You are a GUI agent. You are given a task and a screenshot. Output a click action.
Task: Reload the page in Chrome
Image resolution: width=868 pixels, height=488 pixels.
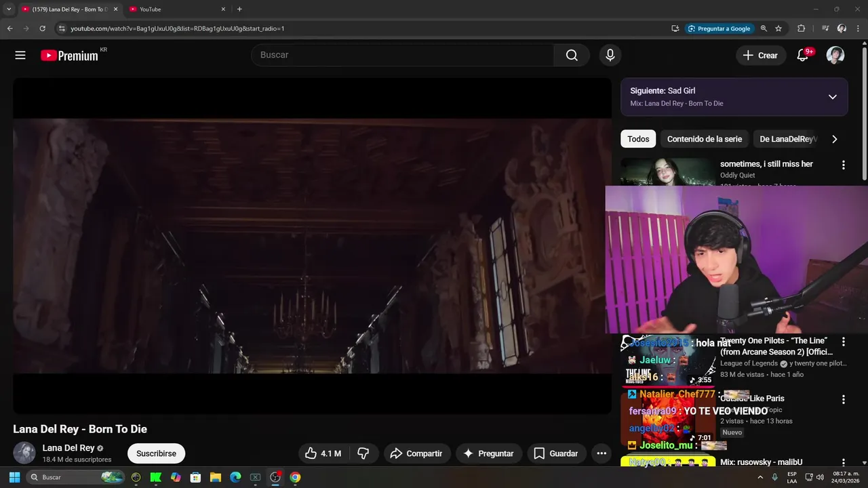pyautogui.click(x=42, y=28)
